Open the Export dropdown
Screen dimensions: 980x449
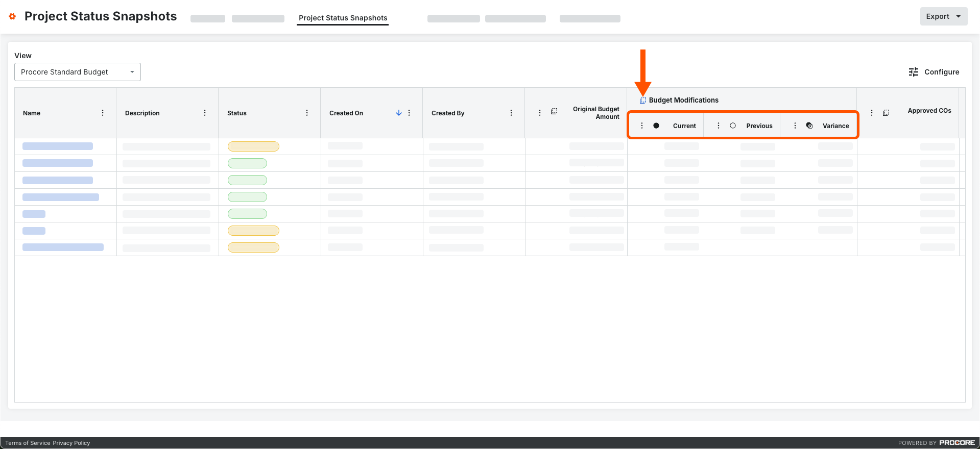point(944,16)
